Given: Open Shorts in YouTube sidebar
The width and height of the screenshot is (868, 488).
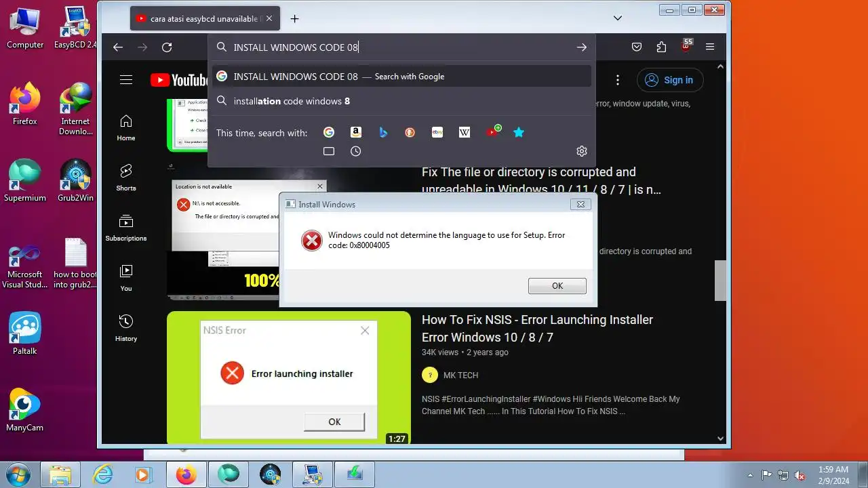Looking at the screenshot, I should (126, 178).
